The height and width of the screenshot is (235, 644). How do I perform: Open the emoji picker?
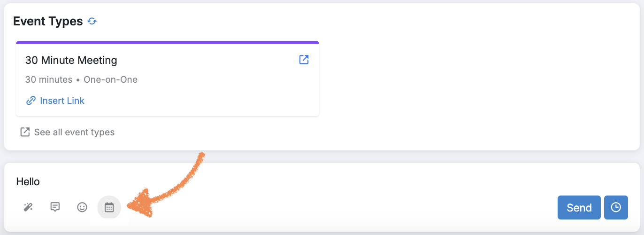click(82, 207)
